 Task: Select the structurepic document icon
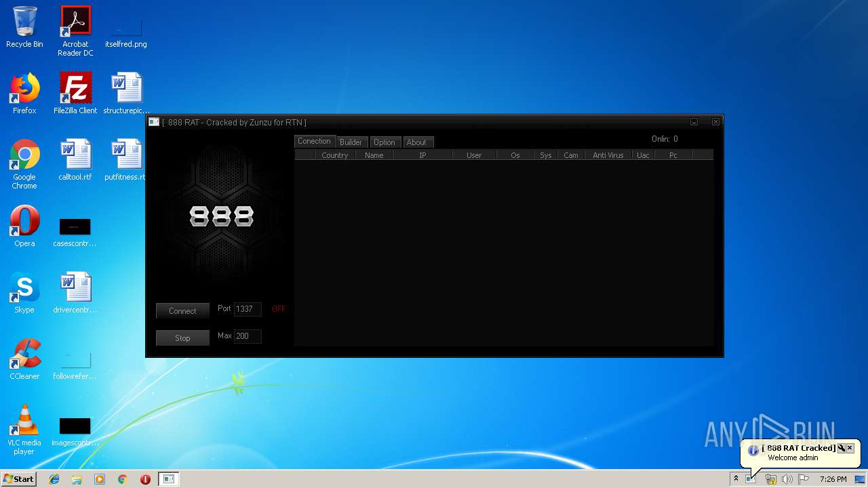click(126, 94)
